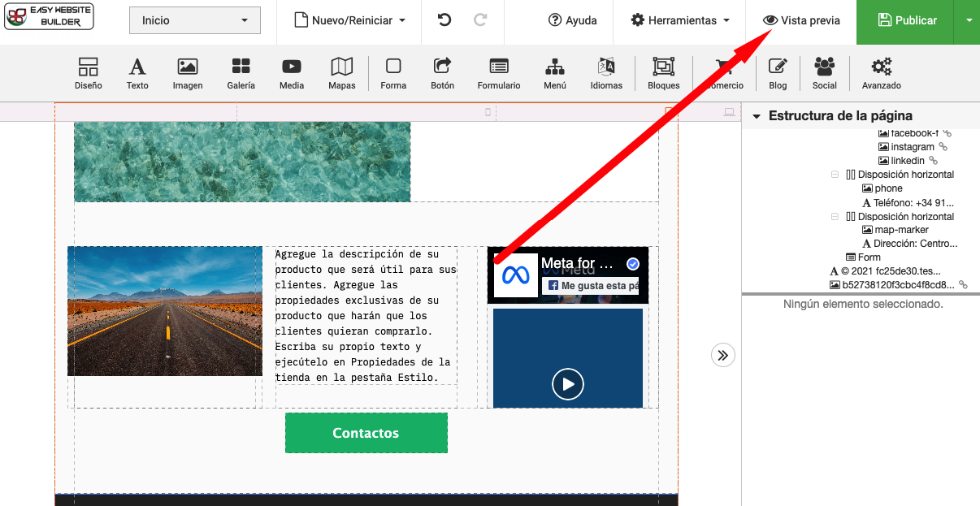Viewport: 980px width, 506px height.
Task: Collapse the second Disposición horizontal node
Action: [x=835, y=217]
